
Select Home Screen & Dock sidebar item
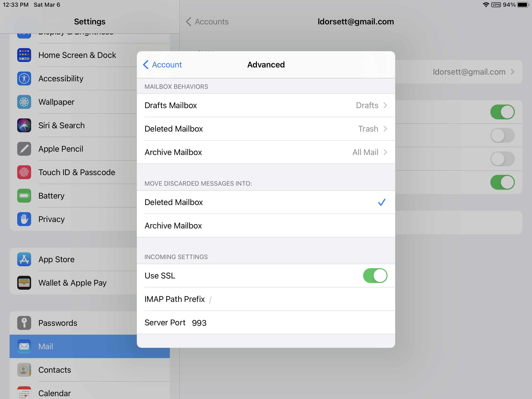tap(77, 55)
